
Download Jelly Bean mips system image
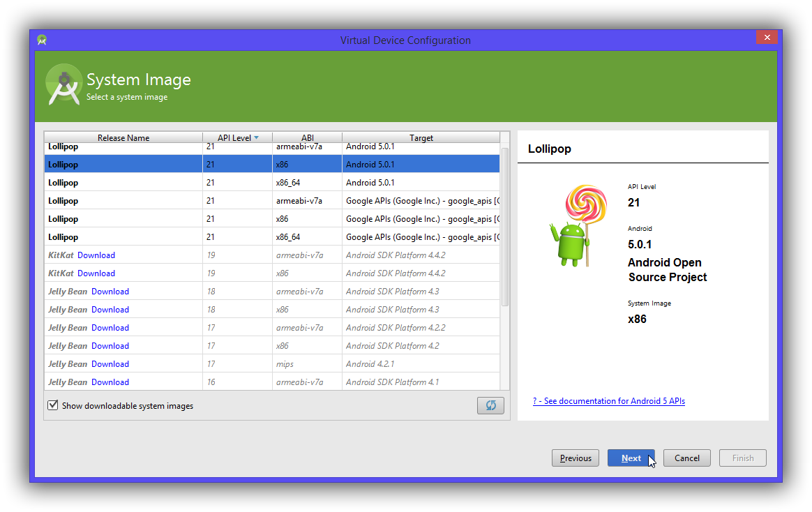[x=110, y=364]
